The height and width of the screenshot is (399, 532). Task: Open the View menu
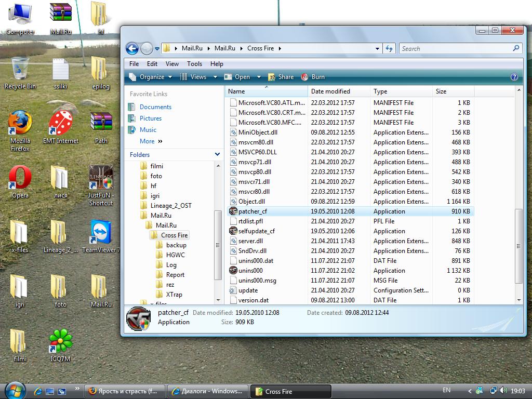172,64
